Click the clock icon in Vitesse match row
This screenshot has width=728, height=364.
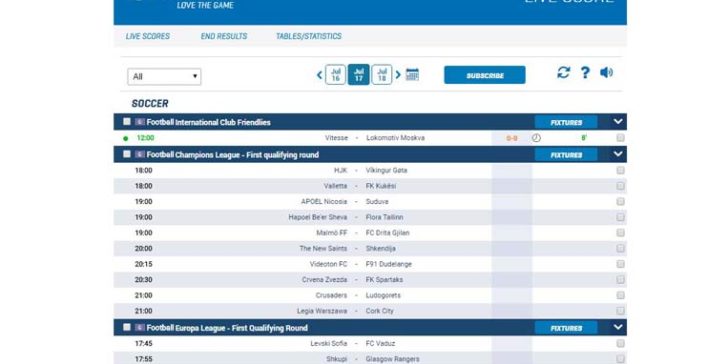click(536, 138)
